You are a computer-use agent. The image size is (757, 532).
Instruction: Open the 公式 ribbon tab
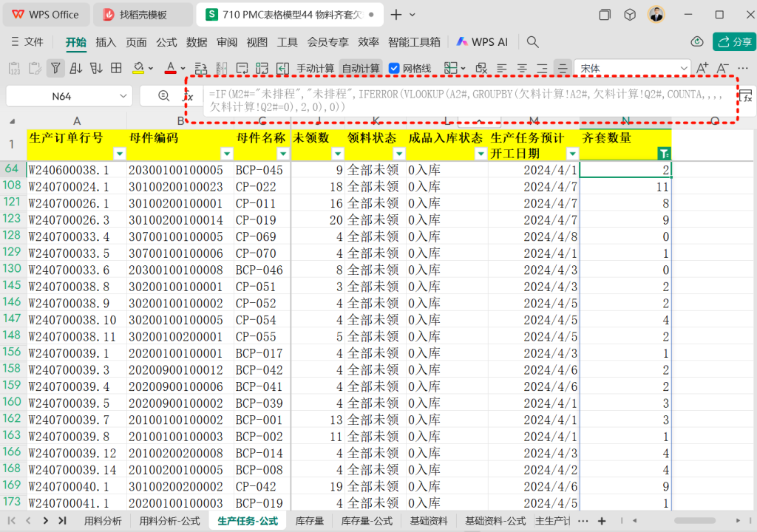[166, 42]
